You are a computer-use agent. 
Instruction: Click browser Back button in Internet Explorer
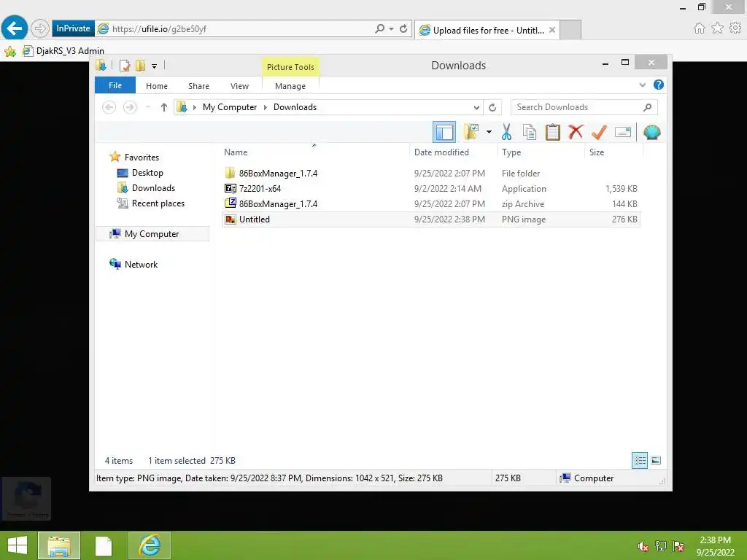pos(15,28)
